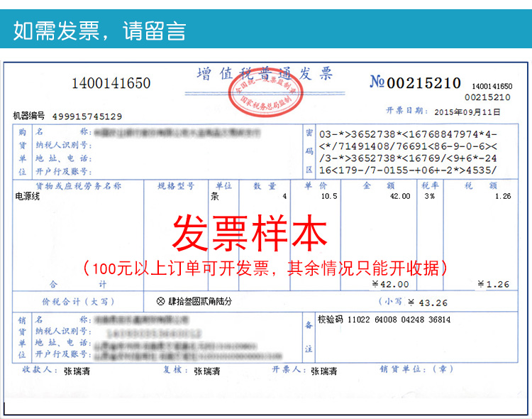Click the seller's 纳税人识别号 label
This screenshot has height=419, width=532.
point(63,331)
